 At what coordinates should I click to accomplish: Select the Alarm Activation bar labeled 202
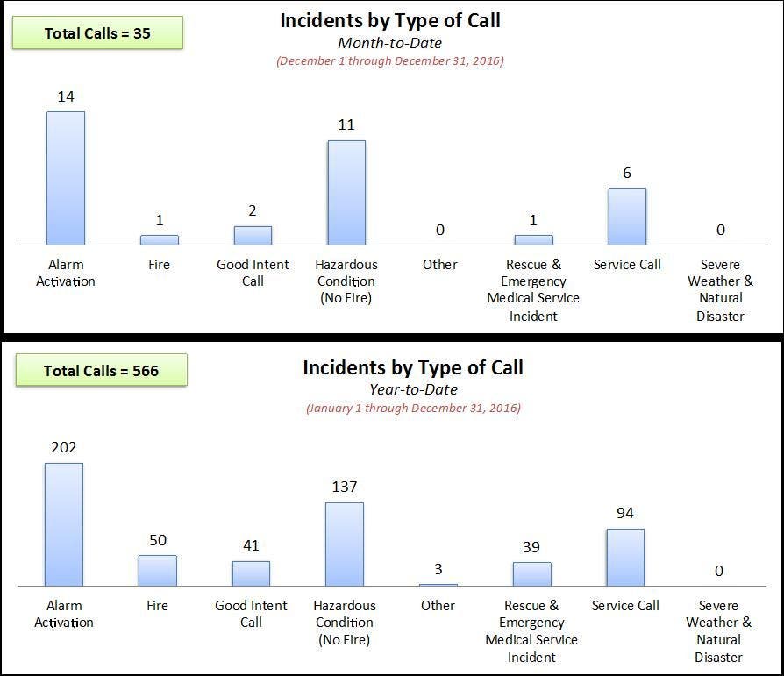[x=64, y=524]
